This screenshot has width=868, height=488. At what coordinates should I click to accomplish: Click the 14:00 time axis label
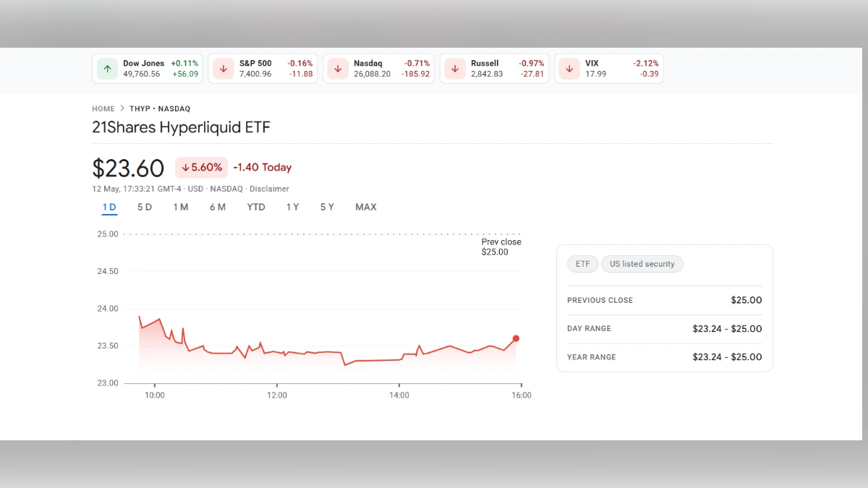coord(399,395)
